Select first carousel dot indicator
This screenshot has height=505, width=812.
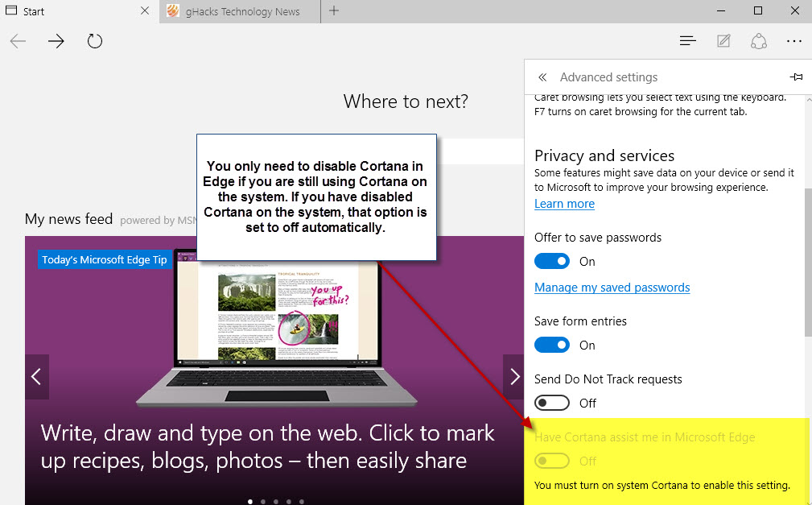click(250, 501)
